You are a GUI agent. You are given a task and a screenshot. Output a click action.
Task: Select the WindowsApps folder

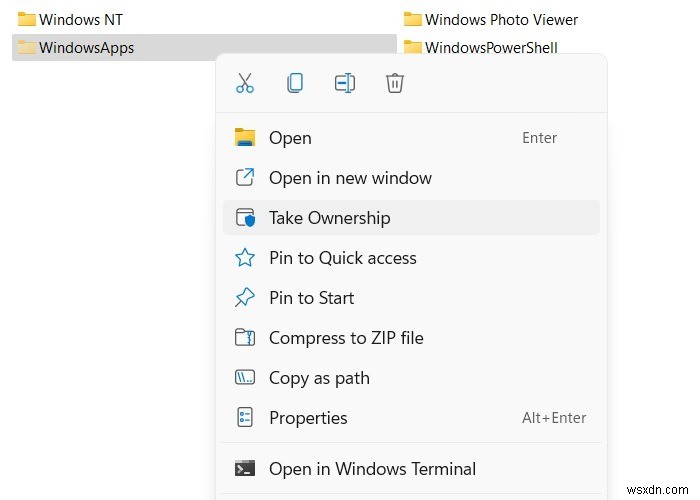click(204, 47)
